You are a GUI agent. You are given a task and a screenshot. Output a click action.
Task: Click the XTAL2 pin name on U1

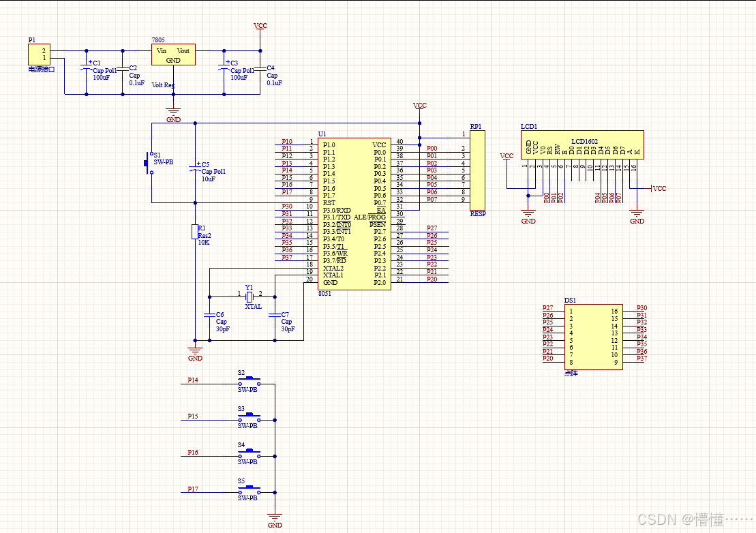pos(333,268)
